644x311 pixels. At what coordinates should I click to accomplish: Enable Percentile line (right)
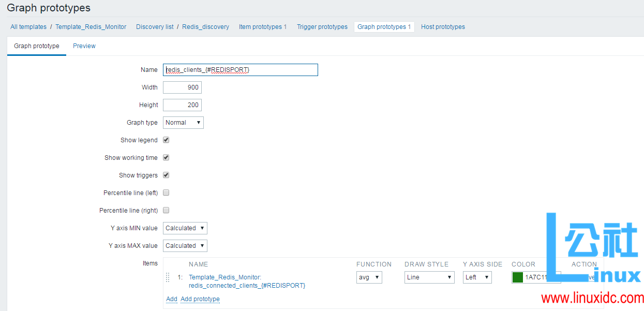pos(166,210)
